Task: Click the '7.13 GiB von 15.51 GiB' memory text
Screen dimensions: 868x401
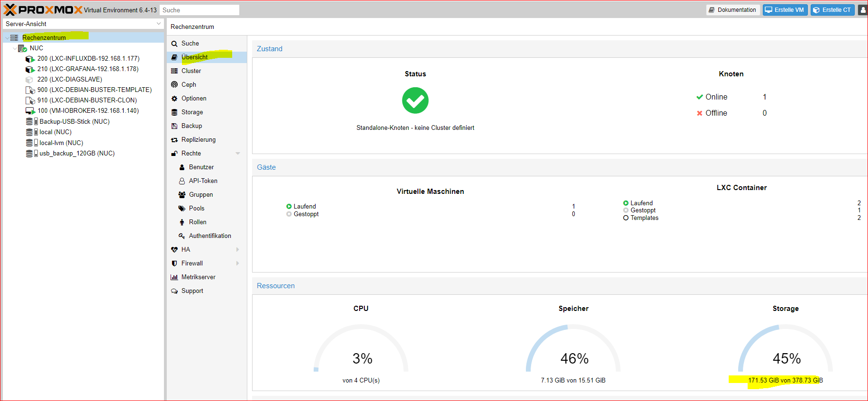Action: [x=573, y=381]
